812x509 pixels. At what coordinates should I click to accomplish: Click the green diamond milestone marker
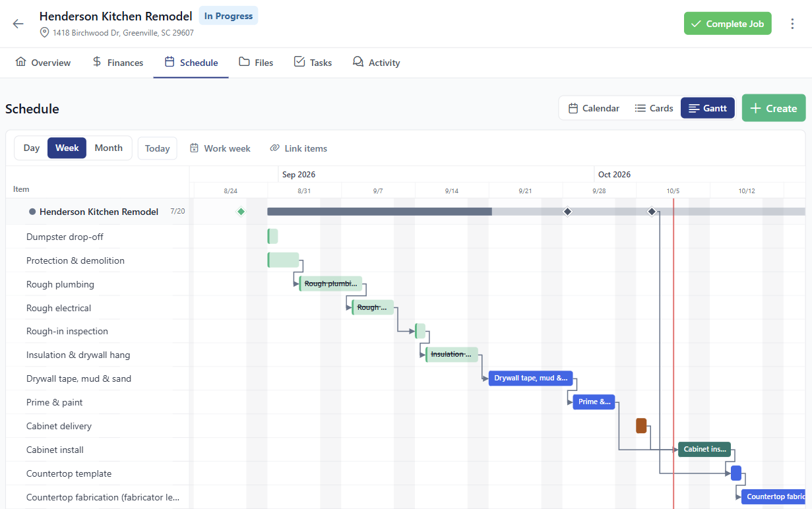tap(241, 212)
